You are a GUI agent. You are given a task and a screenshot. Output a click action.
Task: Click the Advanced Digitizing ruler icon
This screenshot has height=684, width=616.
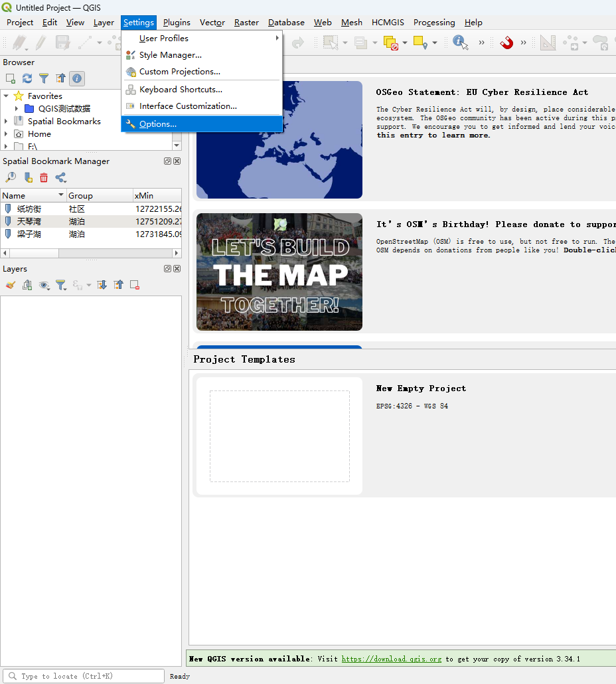click(x=548, y=43)
